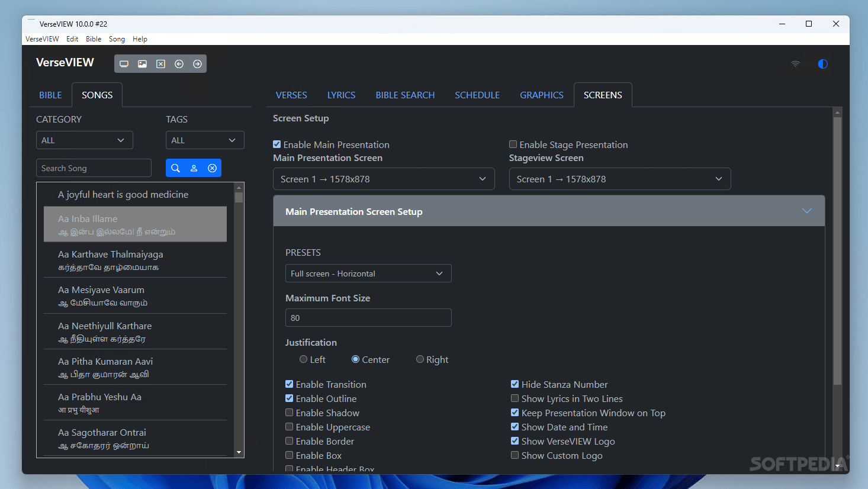Image resolution: width=868 pixels, height=489 pixels.
Task: Toggle Show Date and Time
Action: tap(515, 427)
